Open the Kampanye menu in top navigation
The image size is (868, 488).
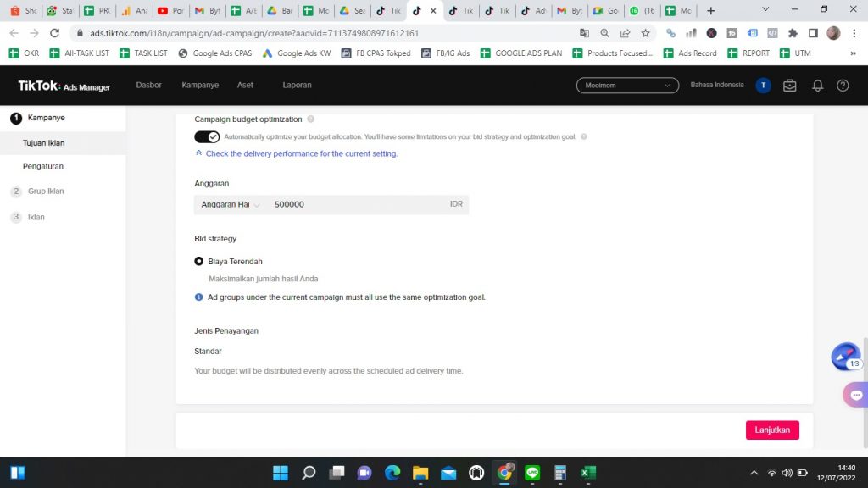tap(200, 86)
